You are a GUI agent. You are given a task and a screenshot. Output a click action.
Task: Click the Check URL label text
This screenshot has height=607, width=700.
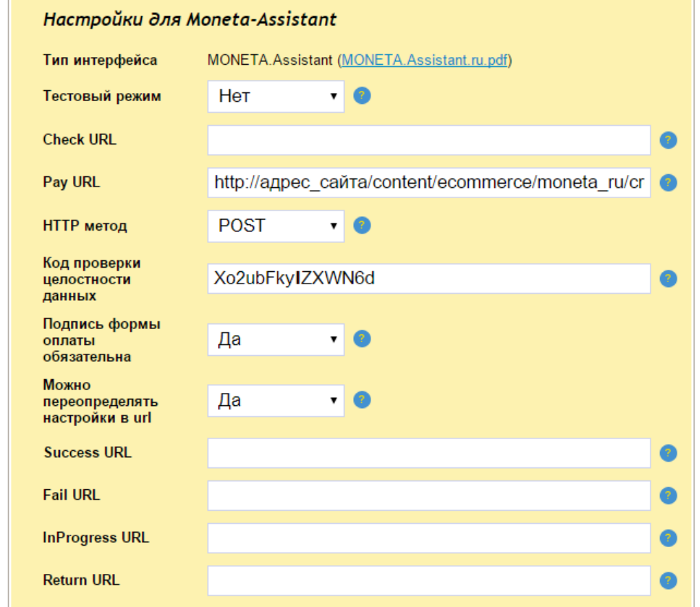(79, 139)
